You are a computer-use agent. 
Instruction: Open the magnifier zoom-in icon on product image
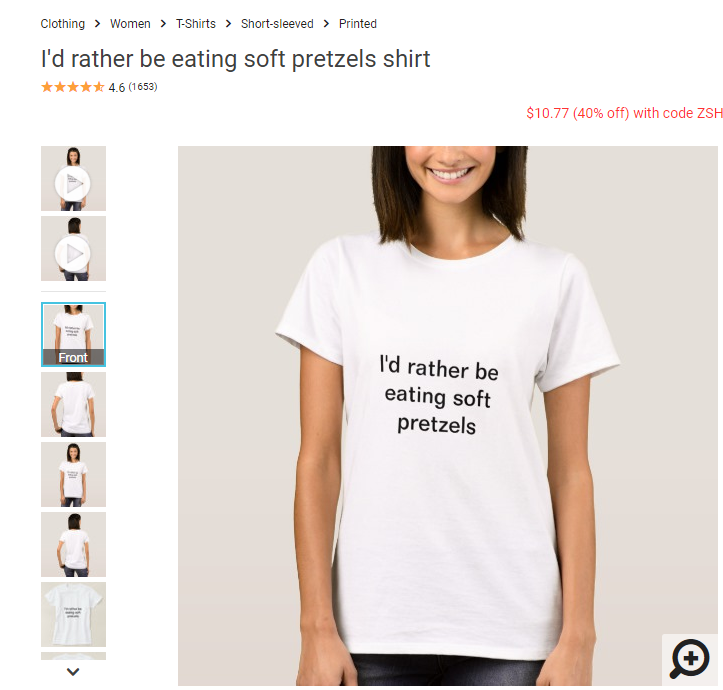[690, 659]
